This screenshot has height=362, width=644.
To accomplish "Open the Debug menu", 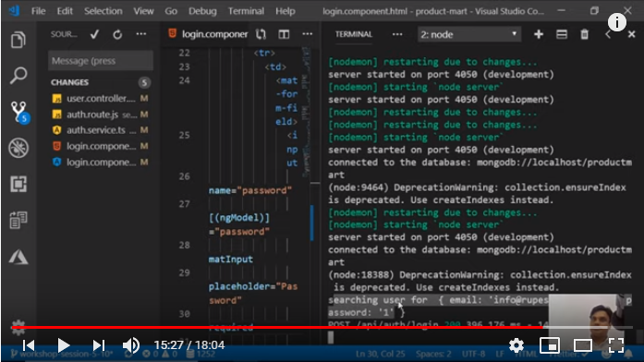I will tap(202, 11).
